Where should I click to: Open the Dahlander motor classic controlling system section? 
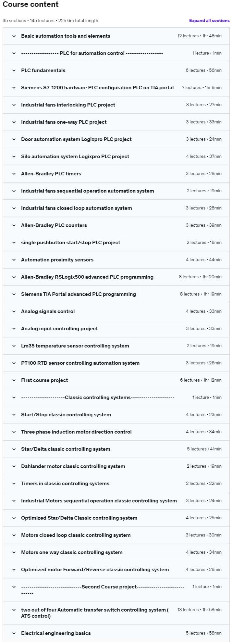click(116, 466)
